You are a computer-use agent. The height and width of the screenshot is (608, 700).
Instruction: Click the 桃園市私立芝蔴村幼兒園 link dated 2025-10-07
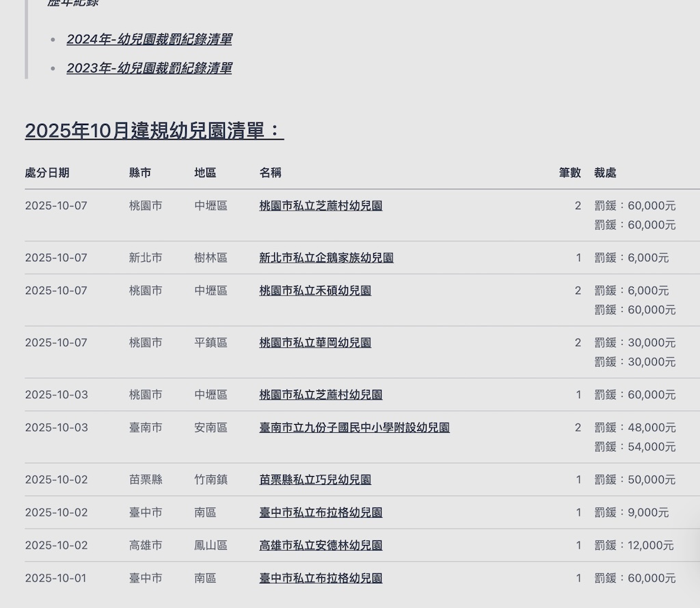click(x=320, y=205)
